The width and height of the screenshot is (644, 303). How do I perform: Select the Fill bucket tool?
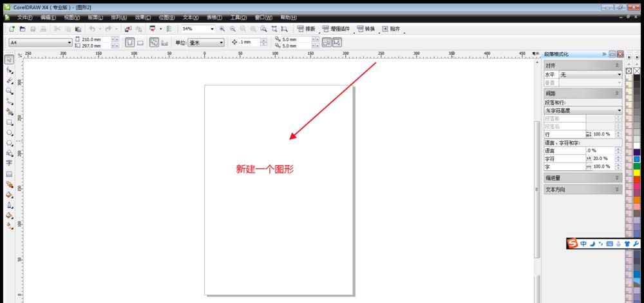pos(10,215)
